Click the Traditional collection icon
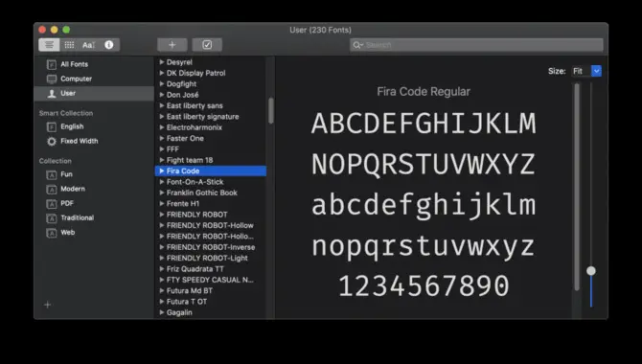 point(52,218)
